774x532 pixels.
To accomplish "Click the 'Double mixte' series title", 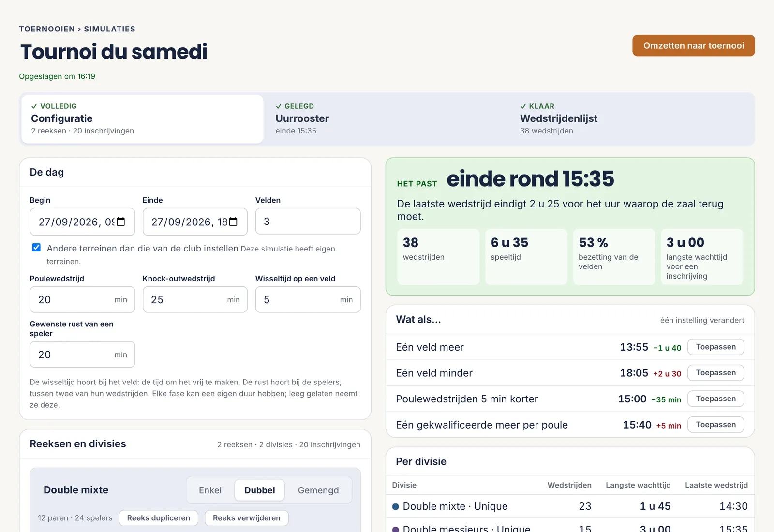I will pyautogui.click(x=76, y=490).
